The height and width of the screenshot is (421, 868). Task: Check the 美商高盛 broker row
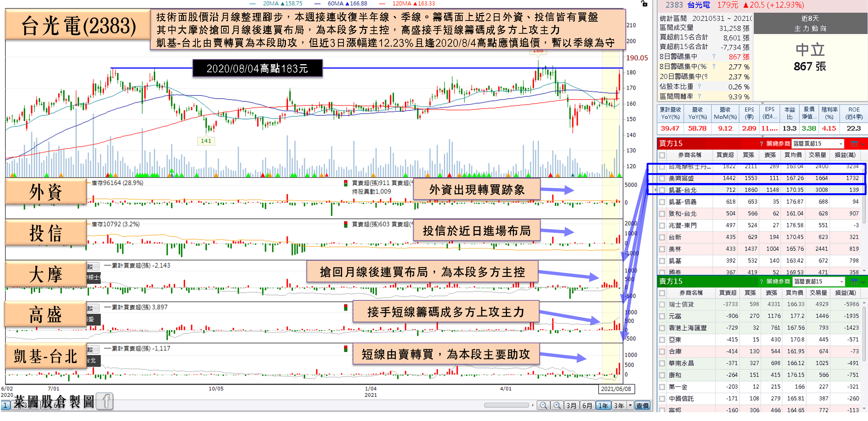tap(662, 179)
